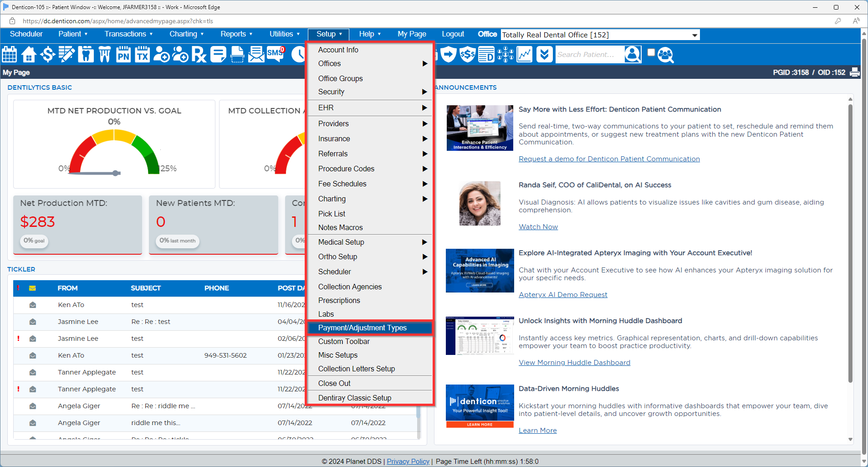Viewport: 868px width, 467px height.
Task: Open the email envelope letter icon
Action: 256,55
